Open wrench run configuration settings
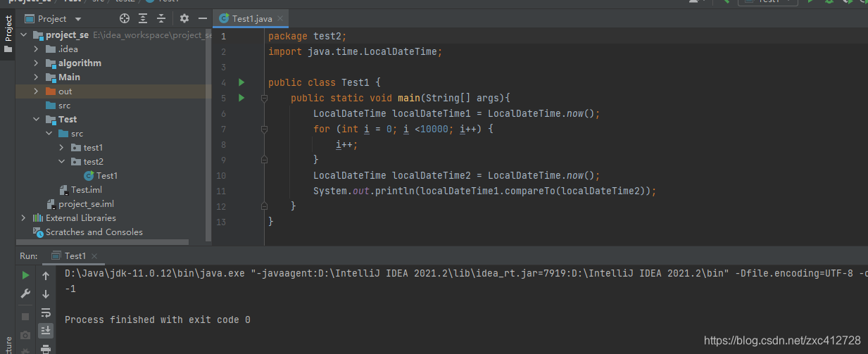Screen dimensions: 868x354 pyautogui.click(x=25, y=293)
